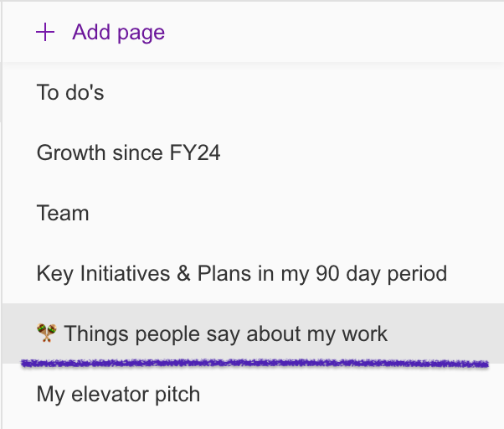Viewport: 504px width, 429px height.
Task: Click the "To do's" list entry
Action: [x=70, y=92]
